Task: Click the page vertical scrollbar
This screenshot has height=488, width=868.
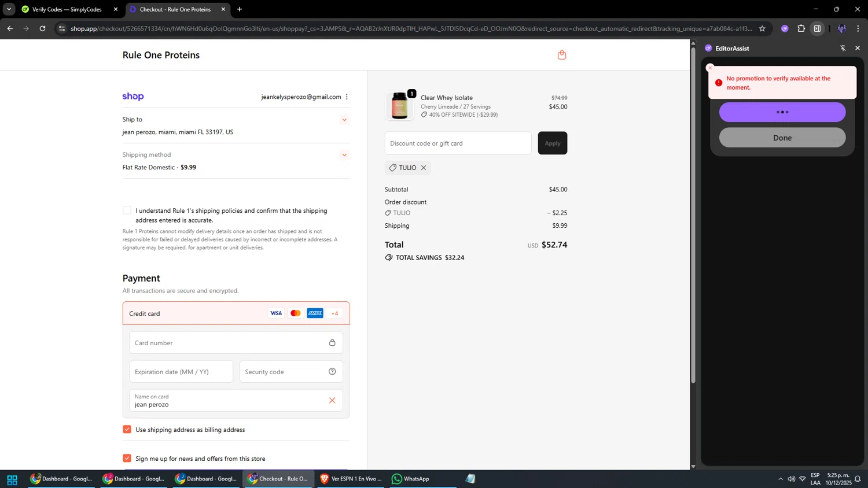Action: (x=693, y=216)
